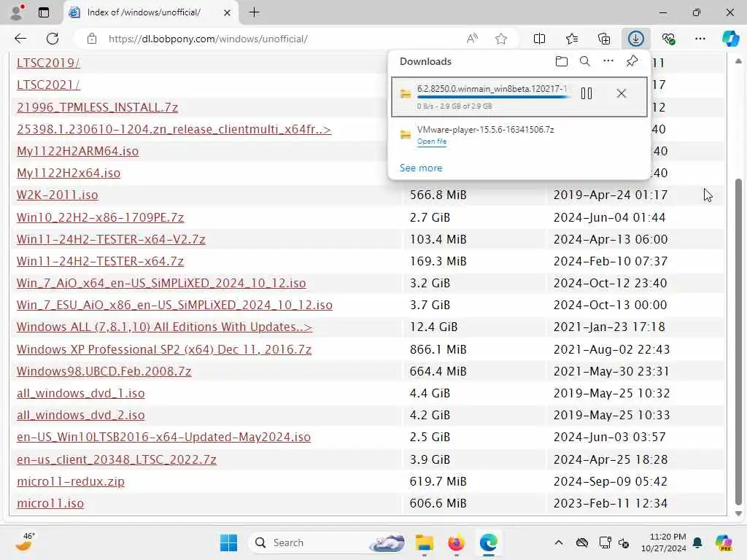Download Windows ALL (7,8.1,10) All Editions file
Screen dimensions: 747x560
(x=164, y=327)
